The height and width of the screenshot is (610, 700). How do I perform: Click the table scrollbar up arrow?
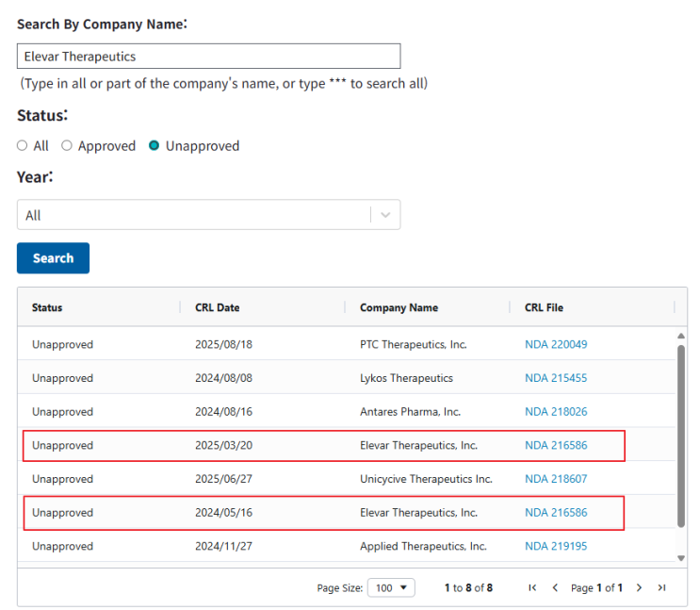pos(681,336)
